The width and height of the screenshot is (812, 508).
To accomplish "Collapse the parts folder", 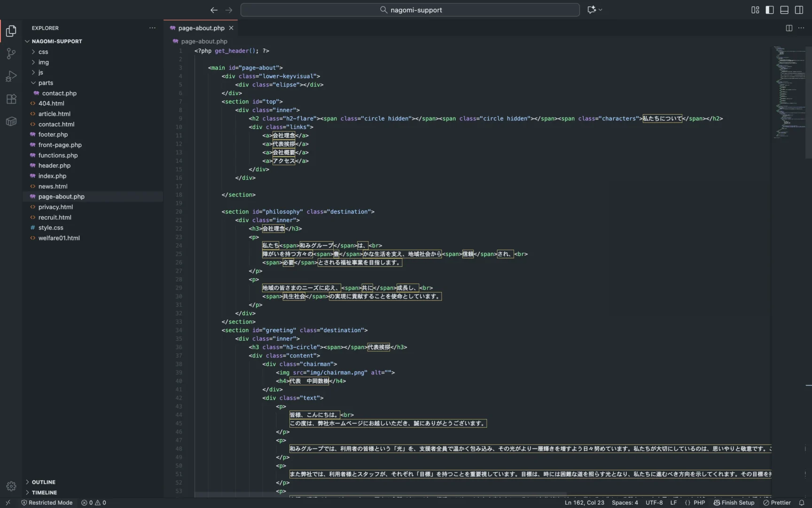I will [46, 83].
